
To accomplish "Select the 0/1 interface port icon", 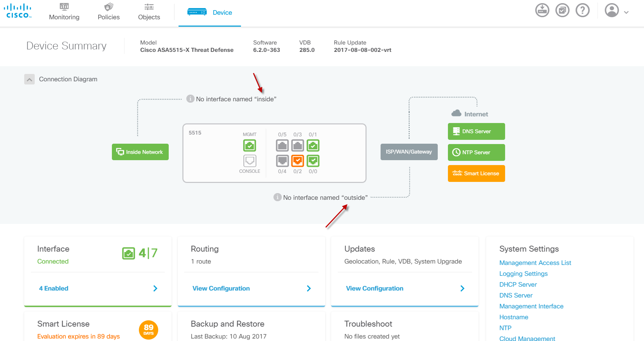I will click(x=313, y=145).
